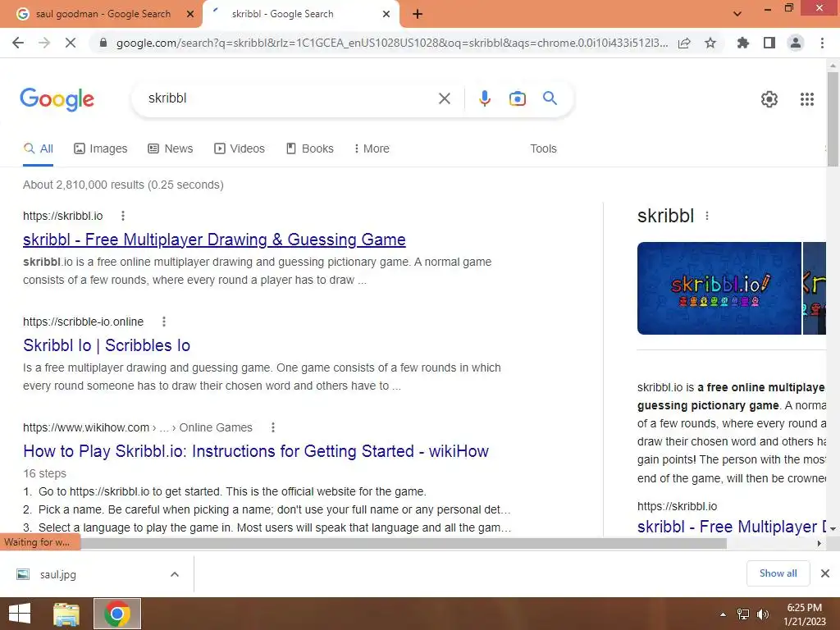Click the horizontal scrollbar thumb
This screenshot has width=840, height=630.
[403, 543]
